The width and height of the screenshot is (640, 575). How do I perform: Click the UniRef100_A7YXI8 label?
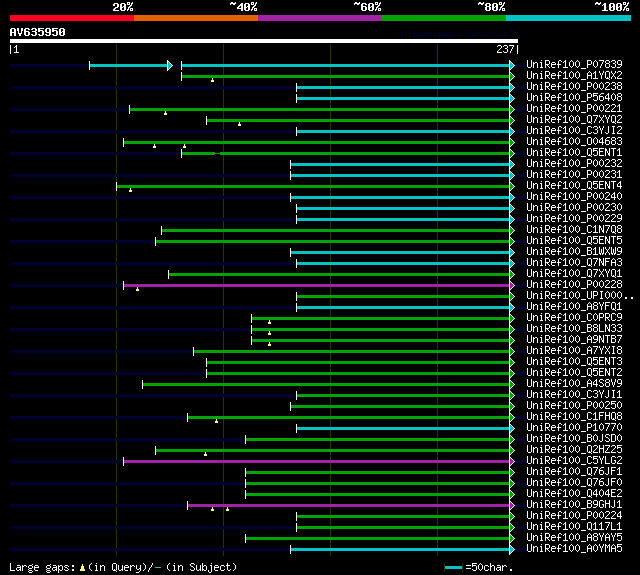(574, 351)
